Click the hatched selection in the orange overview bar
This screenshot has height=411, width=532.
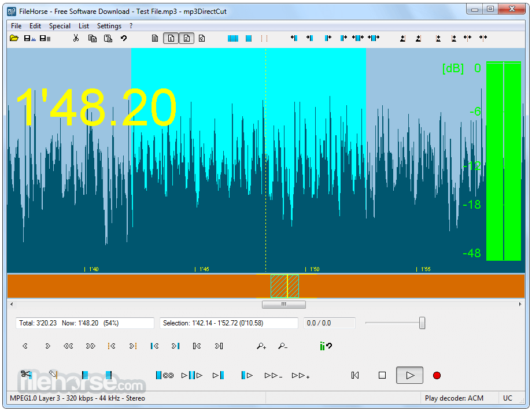(285, 286)
